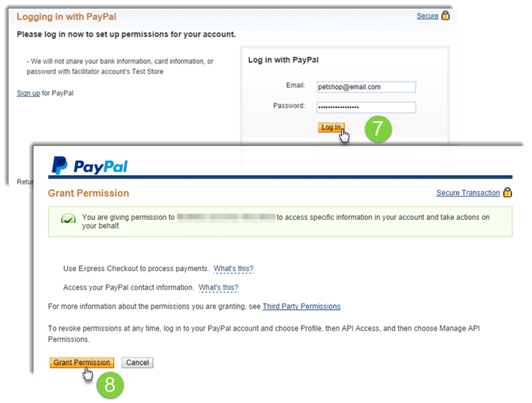
Task: Cancel the permission request
Action: pyautogui.click(x=138, y=363)
